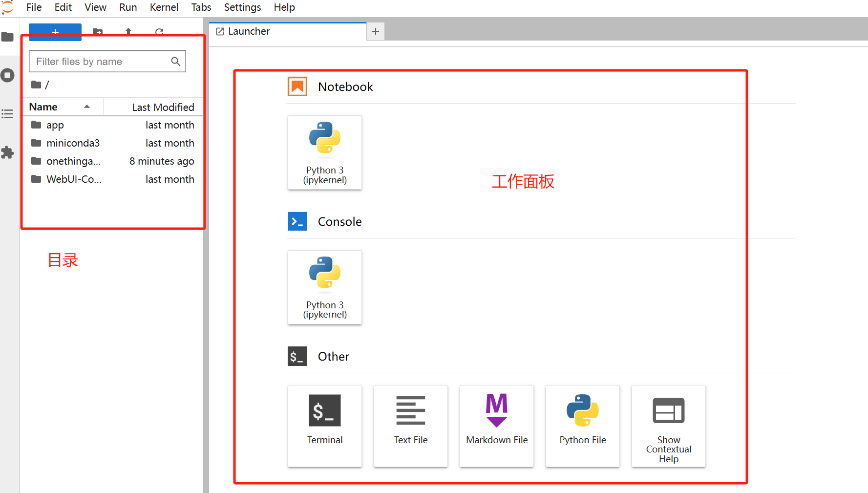Open Running Terminals and Kernels sidebar icon
The image size is (868, 493).
[7, 75]
